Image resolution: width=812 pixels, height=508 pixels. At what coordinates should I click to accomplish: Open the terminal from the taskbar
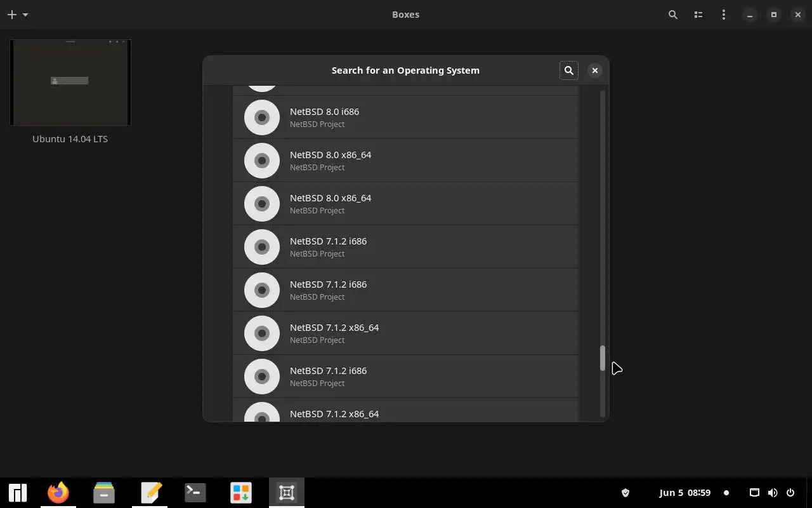pos(195,493)
